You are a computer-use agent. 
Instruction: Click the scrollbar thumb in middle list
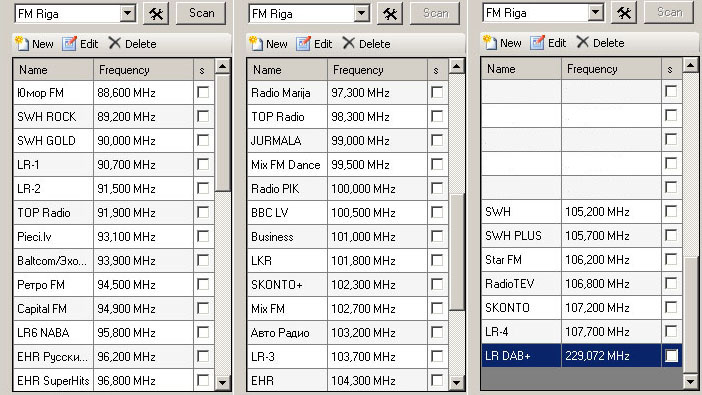click(x=457, y=252)
